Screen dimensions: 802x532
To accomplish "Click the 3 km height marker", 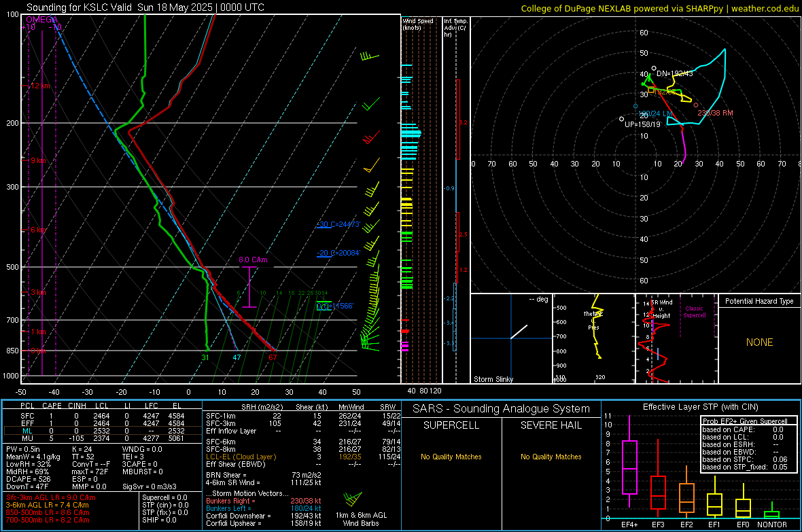I will pyautogui.click(x=38, y=292).
